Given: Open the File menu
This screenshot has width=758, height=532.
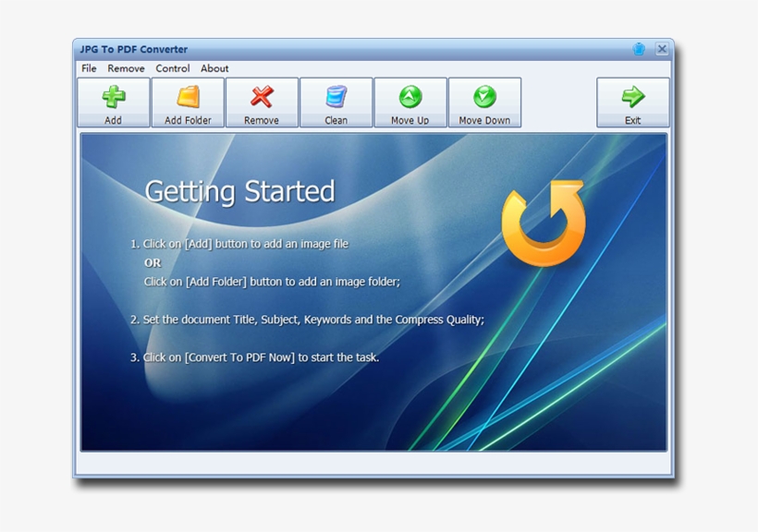Looking at the screenshot, I should [88, 68].
